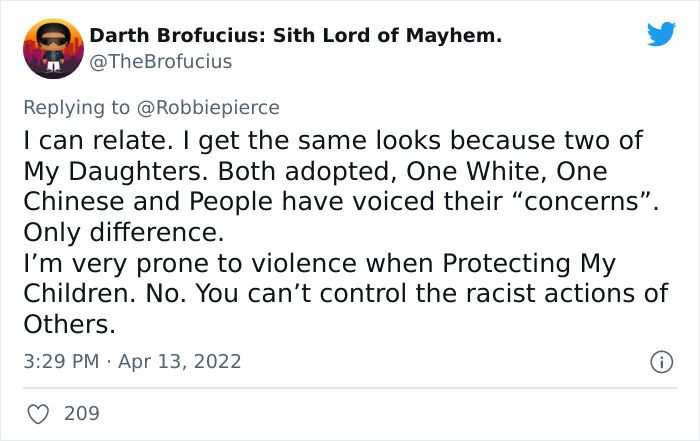700x441 pixels.
Task: Click the 3:29 PM timestamp
Action: 60,360
